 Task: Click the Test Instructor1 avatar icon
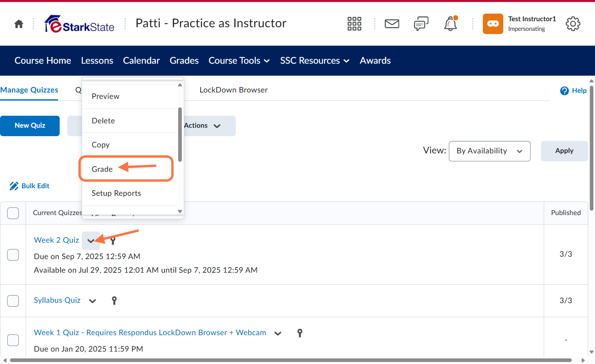click(493, 24)
